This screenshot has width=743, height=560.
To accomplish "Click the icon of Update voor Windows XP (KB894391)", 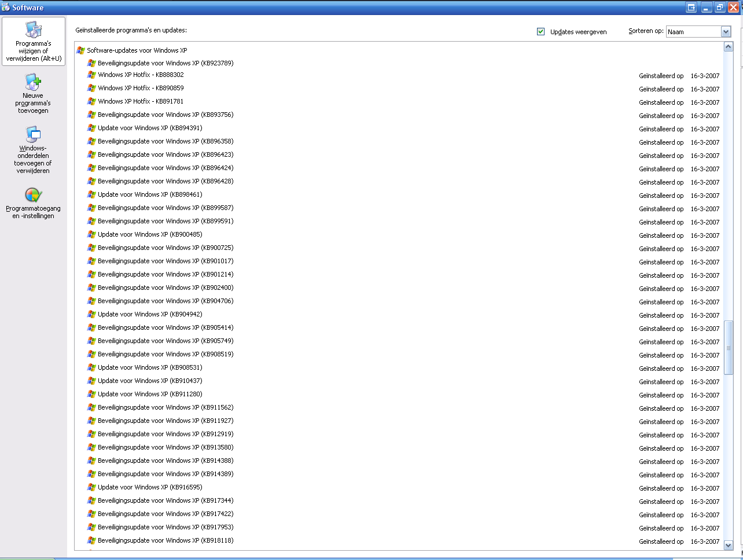I will (91, 128).
